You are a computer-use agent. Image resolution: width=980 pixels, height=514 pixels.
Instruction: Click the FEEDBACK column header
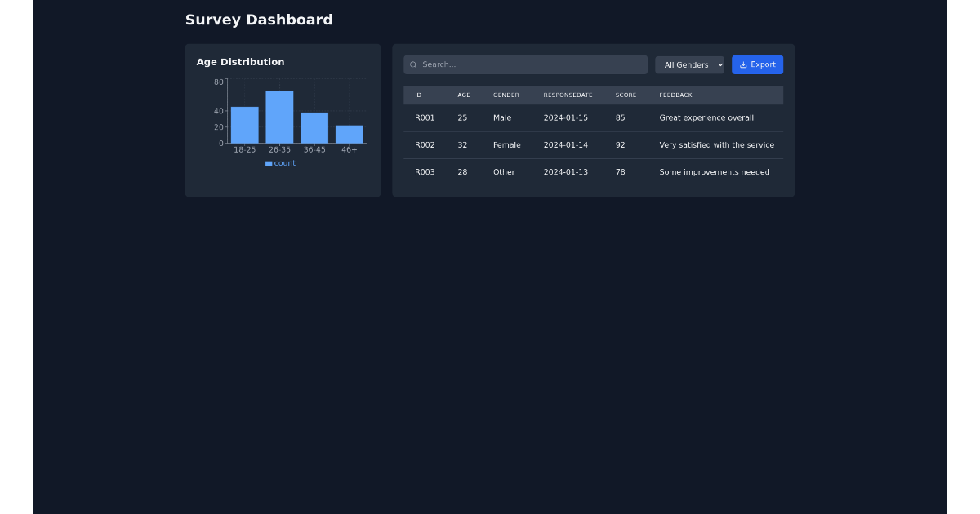click(x=675, y=95)
